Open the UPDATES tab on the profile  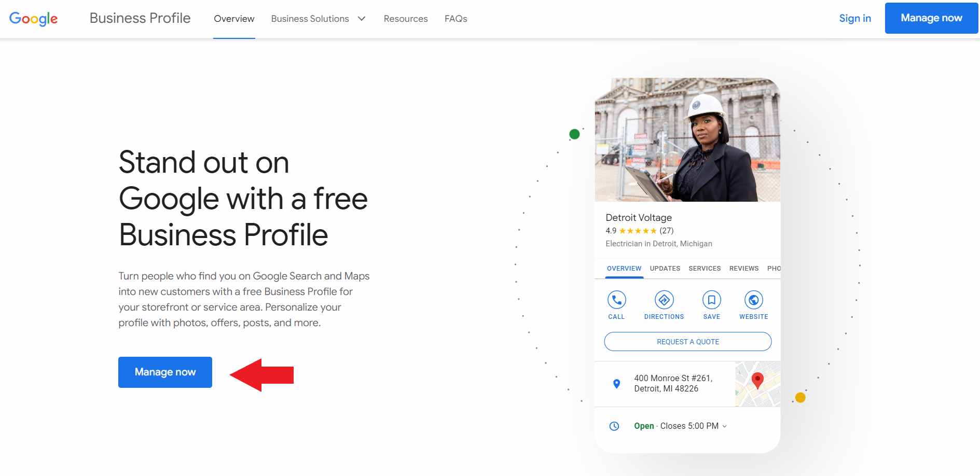(x=665, y=268)
